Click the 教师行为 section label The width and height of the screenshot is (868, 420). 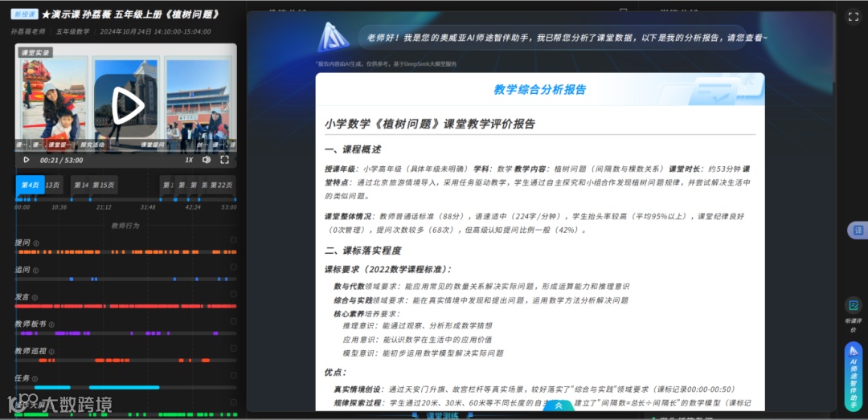pos(125,226)
